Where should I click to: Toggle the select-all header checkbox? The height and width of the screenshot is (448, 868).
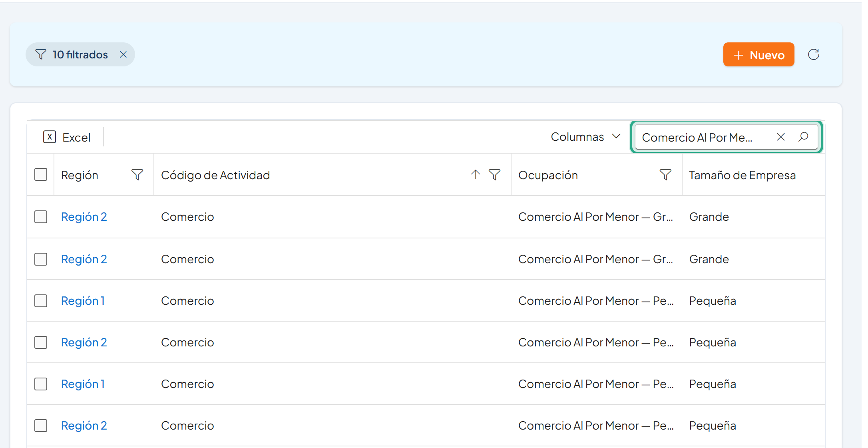(41, 175)
